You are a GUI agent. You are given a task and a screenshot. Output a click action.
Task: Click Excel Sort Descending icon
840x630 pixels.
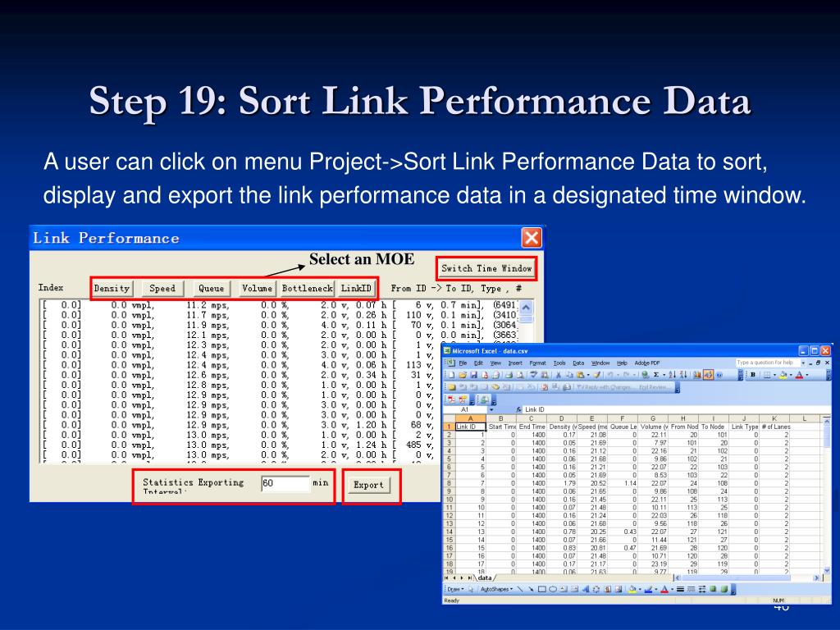pyautogui.click(x=683, y=374)
